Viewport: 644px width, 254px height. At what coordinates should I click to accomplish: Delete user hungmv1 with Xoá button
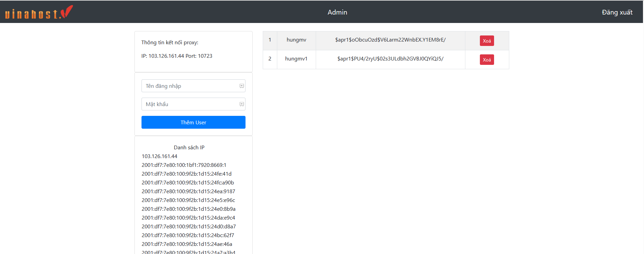point(487,60)
